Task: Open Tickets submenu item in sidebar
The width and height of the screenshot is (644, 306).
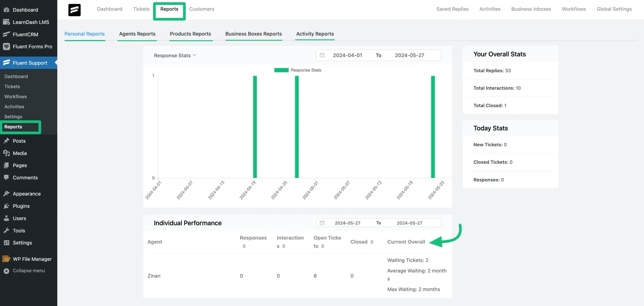Action: coord(12,86)
